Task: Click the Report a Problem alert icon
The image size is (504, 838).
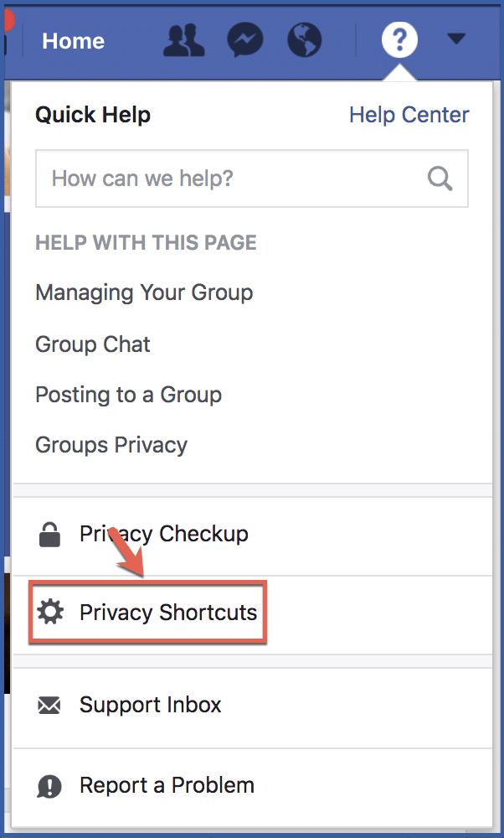Action: (50, 785)
